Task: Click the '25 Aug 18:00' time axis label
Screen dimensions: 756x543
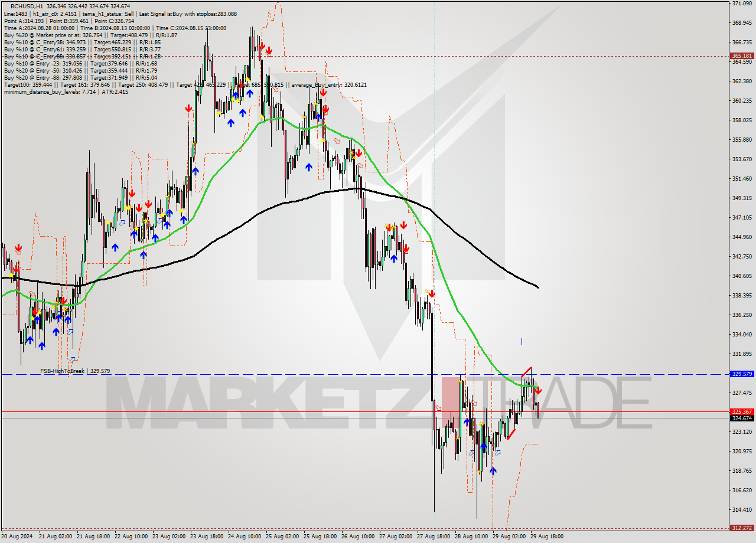Action: click(320, 537)
